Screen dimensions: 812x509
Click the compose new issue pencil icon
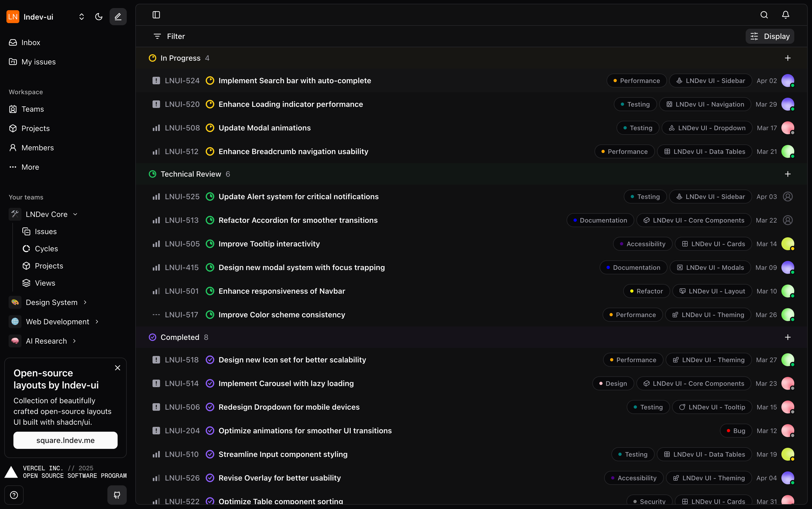(118, 16)
